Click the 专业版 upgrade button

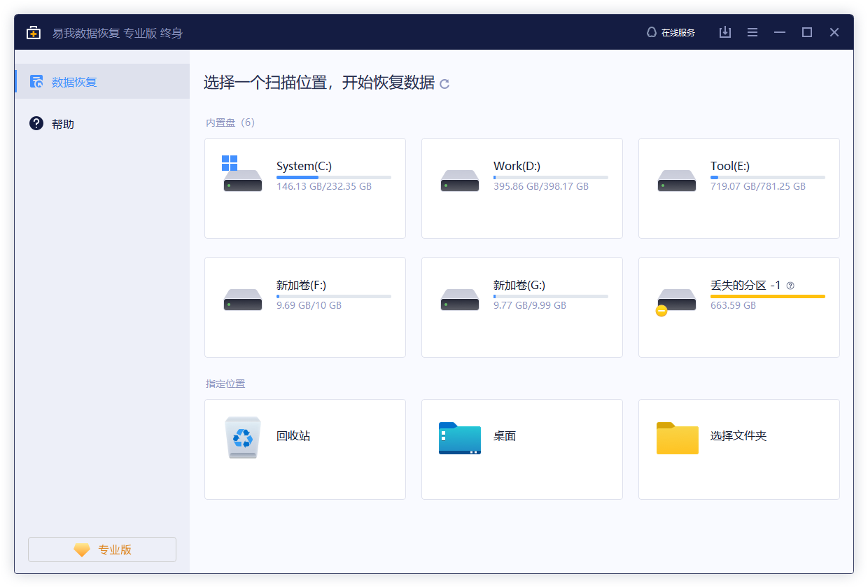[x=101, y=549]
